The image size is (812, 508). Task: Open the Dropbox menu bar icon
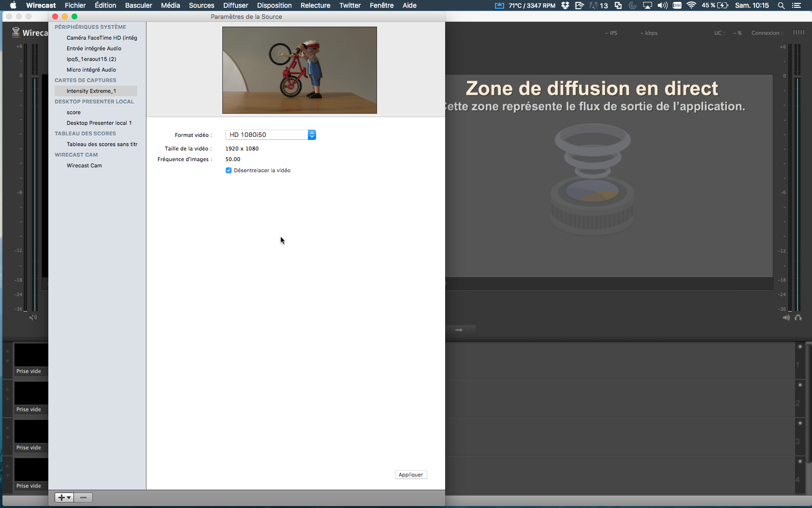(x=565, y=5)
